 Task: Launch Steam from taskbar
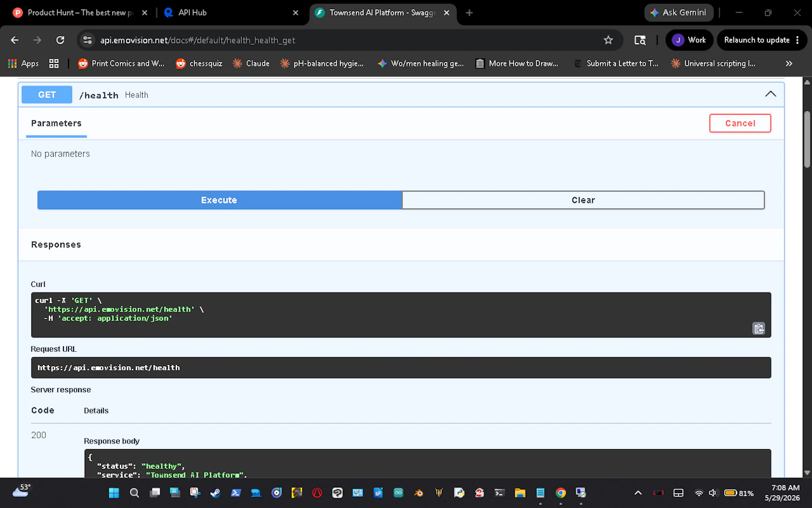pos(215,493)
